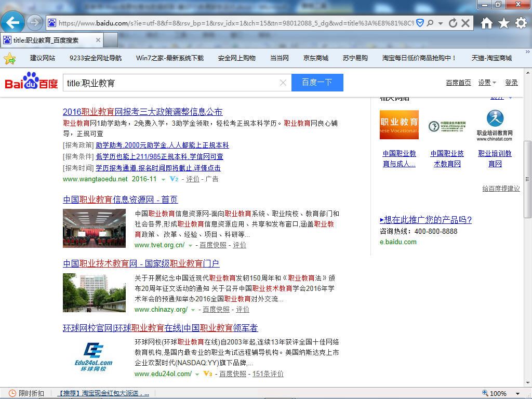Go to 百度首页 link
Viewport: 532px width, 399px height.
pyautogui.click(x=458, y=83)
